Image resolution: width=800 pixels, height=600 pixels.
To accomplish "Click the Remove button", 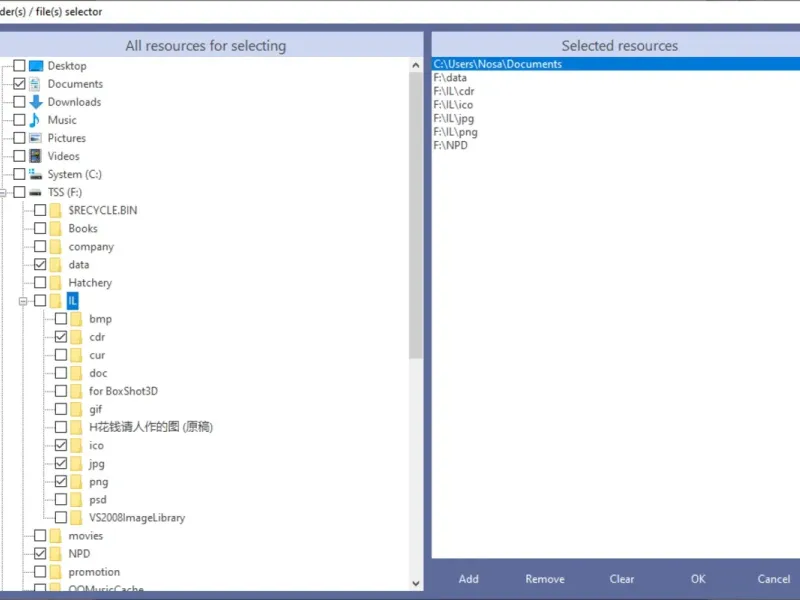I will pos(545,579).
